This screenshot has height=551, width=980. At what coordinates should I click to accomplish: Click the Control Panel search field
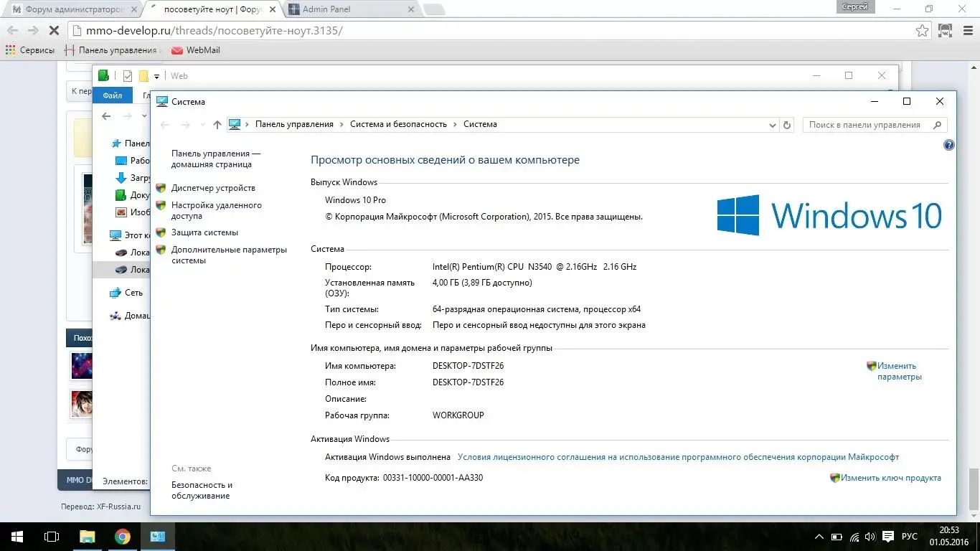[x=875, y=125]
